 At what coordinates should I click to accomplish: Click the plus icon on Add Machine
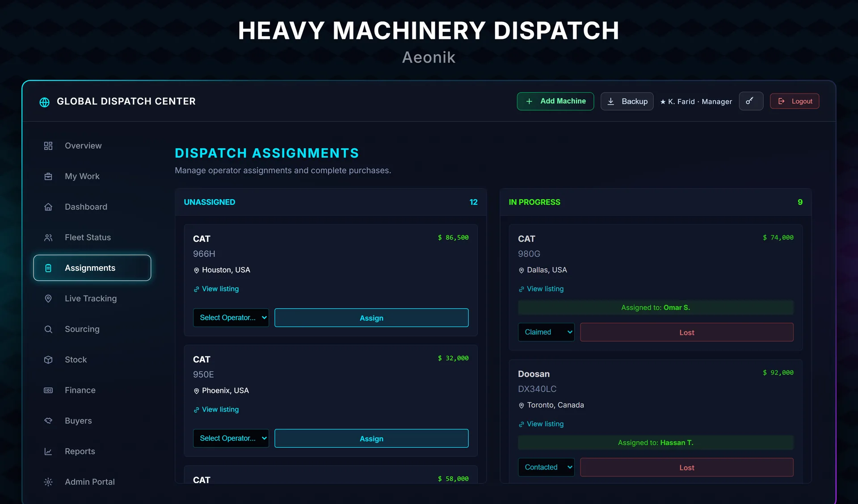pyautogui.click(x=529, y=101)
